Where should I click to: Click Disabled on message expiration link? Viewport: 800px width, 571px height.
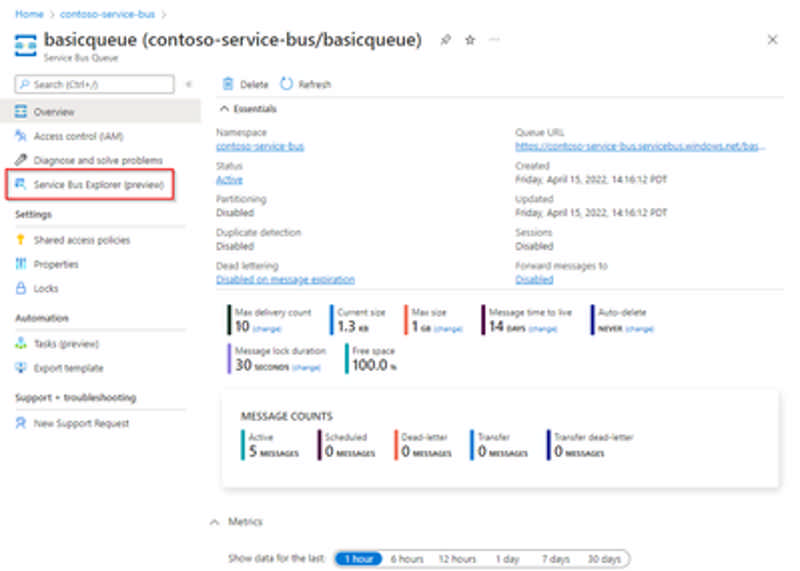pos(285,280)
